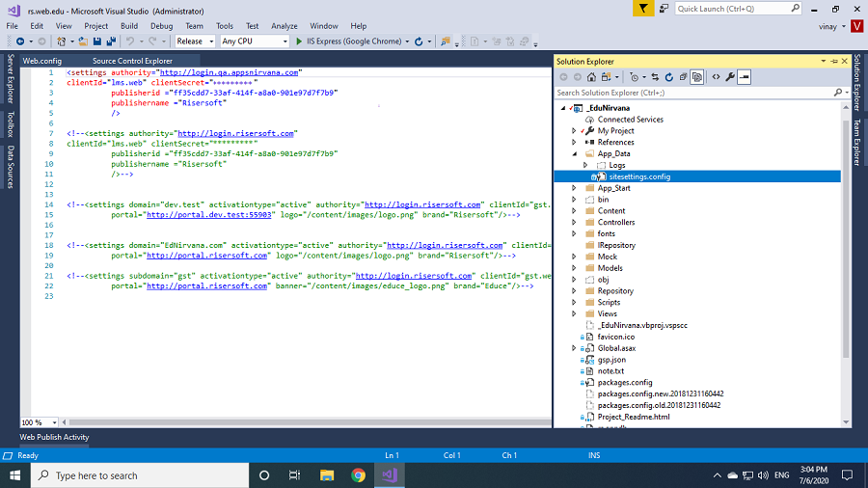Click Open File folder icon in toolbar

[83, 41]
